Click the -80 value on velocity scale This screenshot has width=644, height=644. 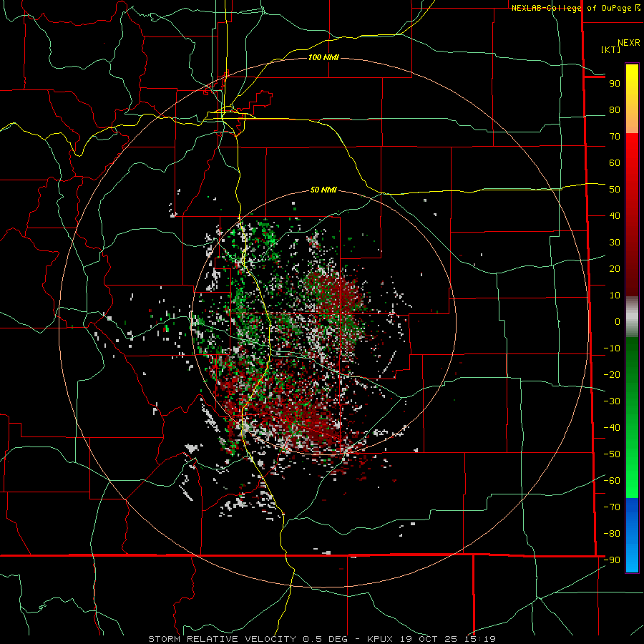[x=612, y=534]
